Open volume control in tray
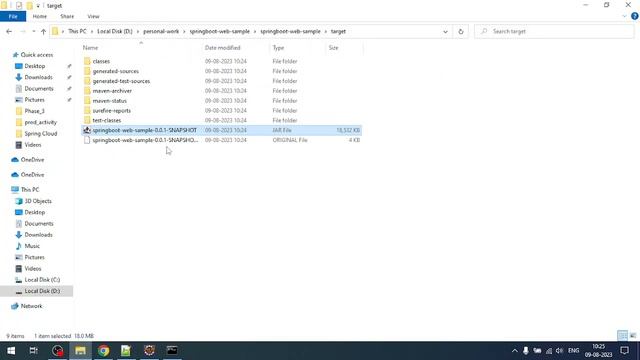Screen dimensions: 640x360 click(560, 351)
